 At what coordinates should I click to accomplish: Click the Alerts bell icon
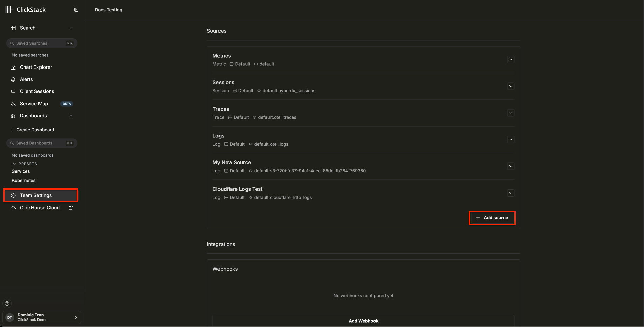(13, 79)
